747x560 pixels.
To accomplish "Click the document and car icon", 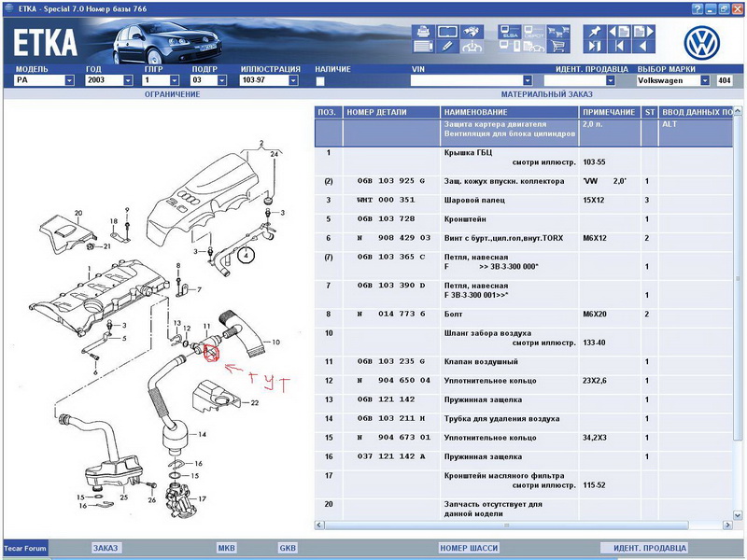I will pos(533,46).
